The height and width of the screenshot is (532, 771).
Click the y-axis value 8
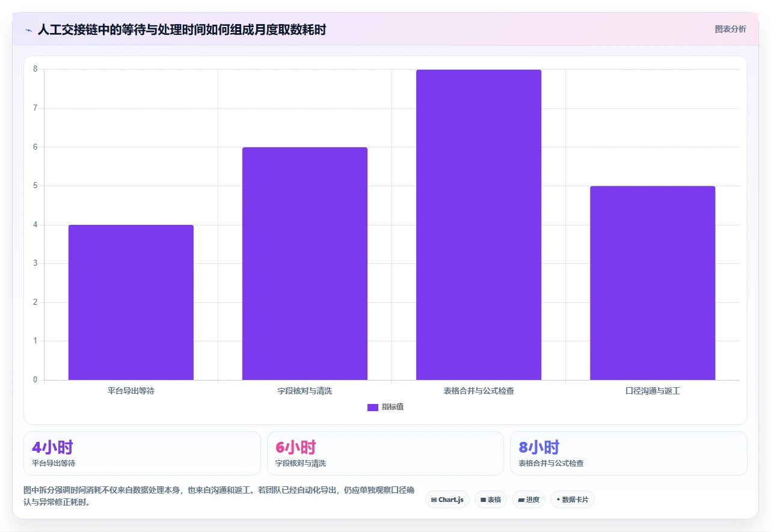(35, 69)
